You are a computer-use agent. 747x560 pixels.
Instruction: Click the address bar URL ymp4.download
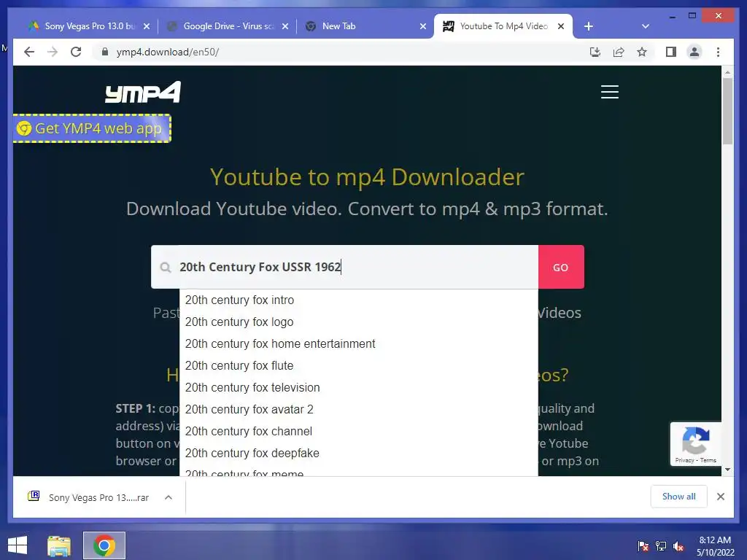(168, 52)
